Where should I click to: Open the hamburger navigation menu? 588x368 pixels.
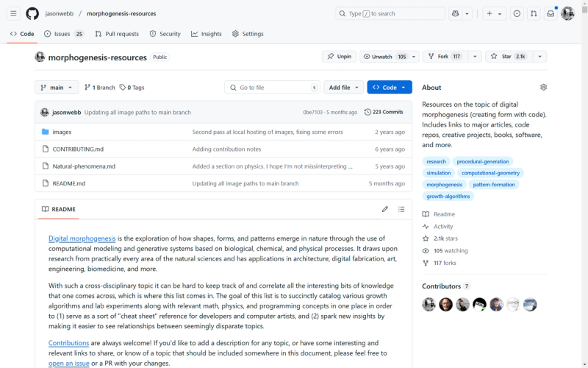pos(13,13)
